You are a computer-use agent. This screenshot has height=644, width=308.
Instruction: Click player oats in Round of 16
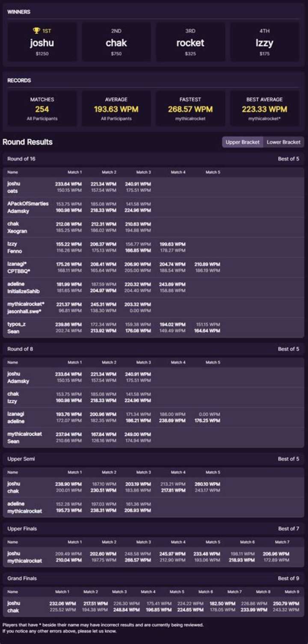click(x=12, y=191)
